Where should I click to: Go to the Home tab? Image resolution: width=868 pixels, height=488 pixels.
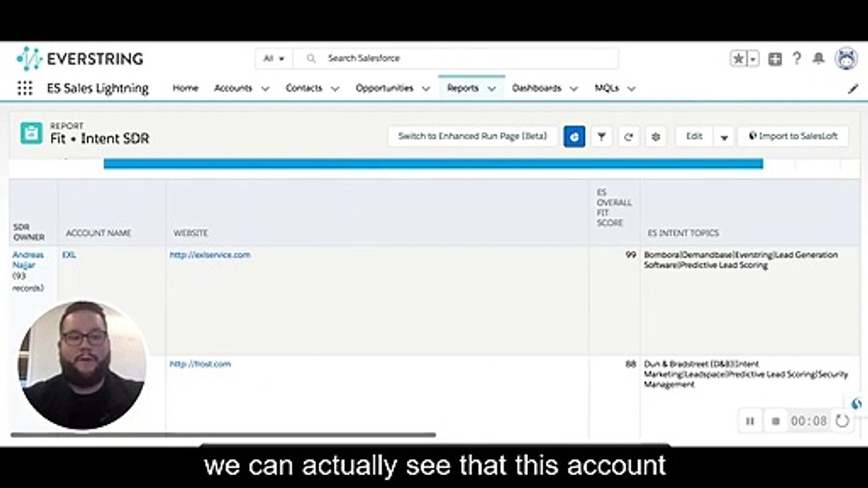point(185,88)
